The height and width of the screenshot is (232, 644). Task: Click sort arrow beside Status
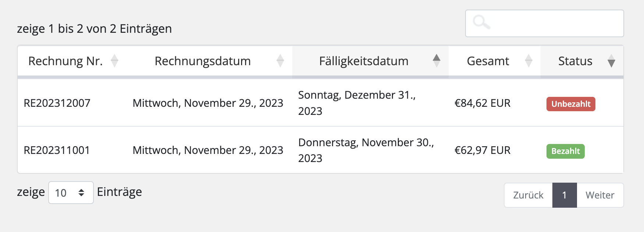[611, 61]
